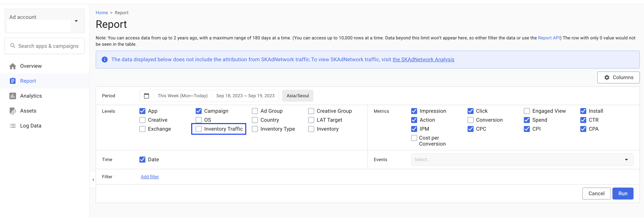
Task: Click the Report clipboard icon
Action: (13, 81)
